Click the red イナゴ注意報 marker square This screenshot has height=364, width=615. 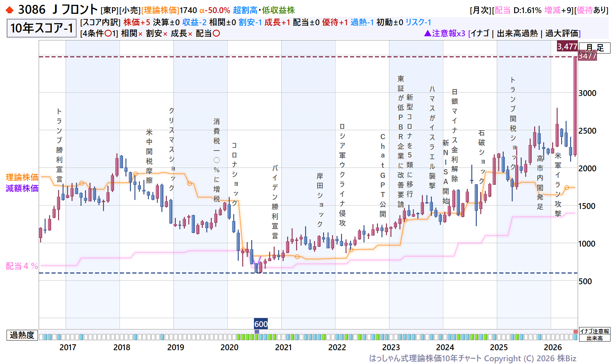point(575,332)
